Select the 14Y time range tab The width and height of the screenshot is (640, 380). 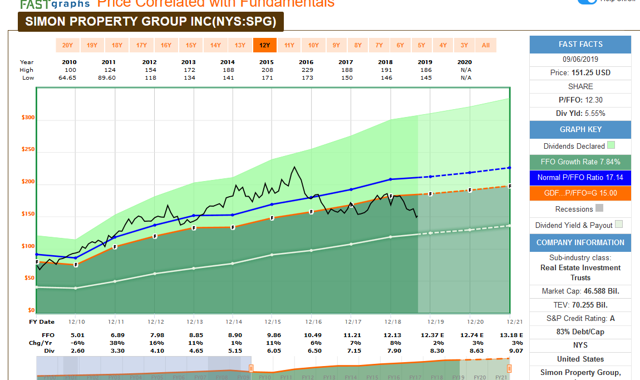click(x=215, y=45)
